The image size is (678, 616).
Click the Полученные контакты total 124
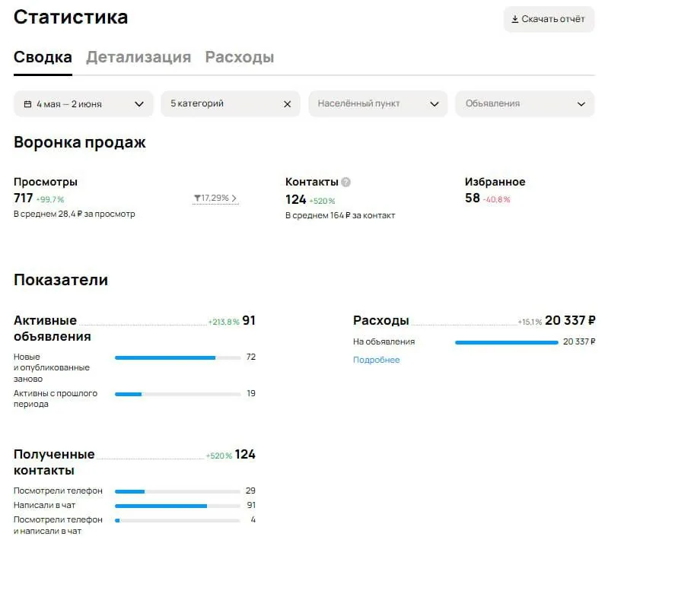click(245, 454)
